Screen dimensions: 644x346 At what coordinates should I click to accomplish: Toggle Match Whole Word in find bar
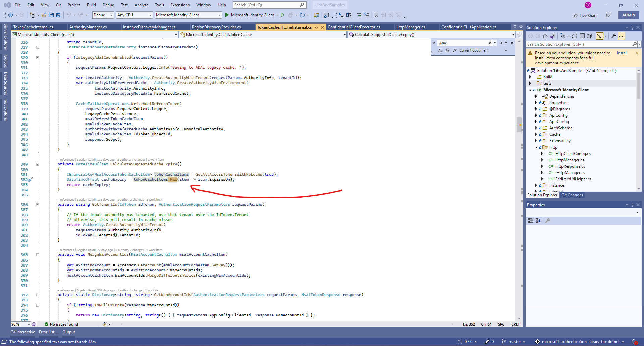point(447,50)
